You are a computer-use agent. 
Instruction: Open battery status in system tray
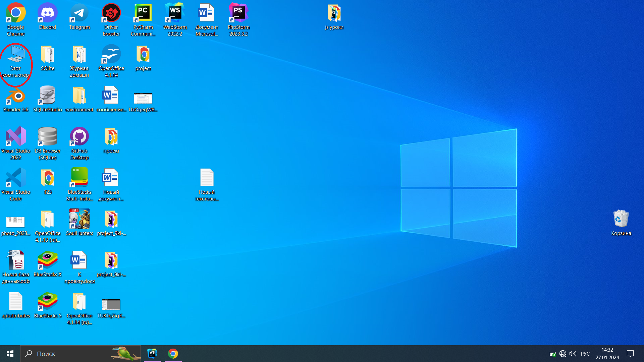pyautogui.click(x=553, y=354)
